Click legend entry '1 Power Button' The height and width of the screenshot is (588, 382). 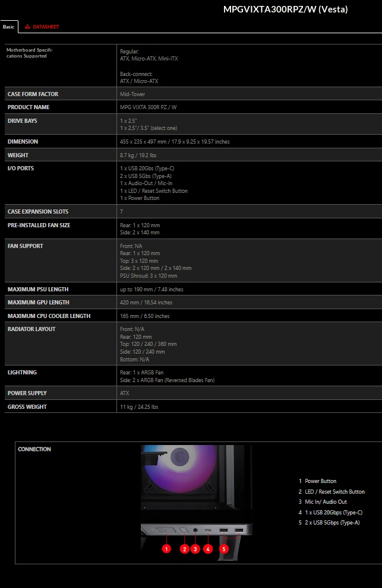point(317,481)
